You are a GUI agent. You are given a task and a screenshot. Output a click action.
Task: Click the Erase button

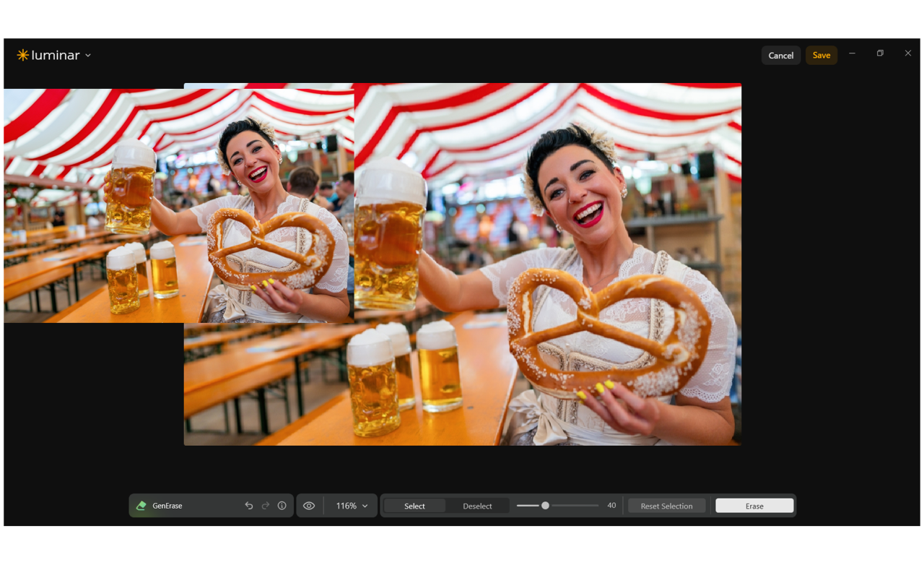pyautogui.click(x=754, y=506)
